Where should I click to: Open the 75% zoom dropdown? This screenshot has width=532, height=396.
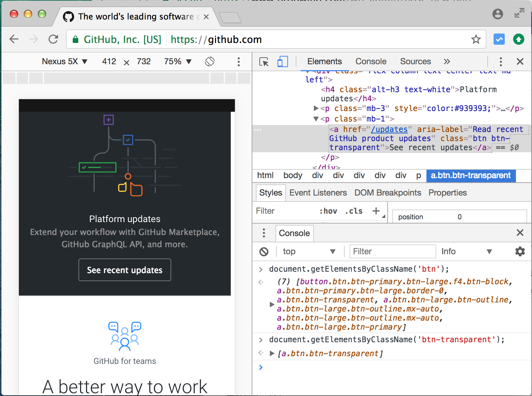tap(178, 61)
